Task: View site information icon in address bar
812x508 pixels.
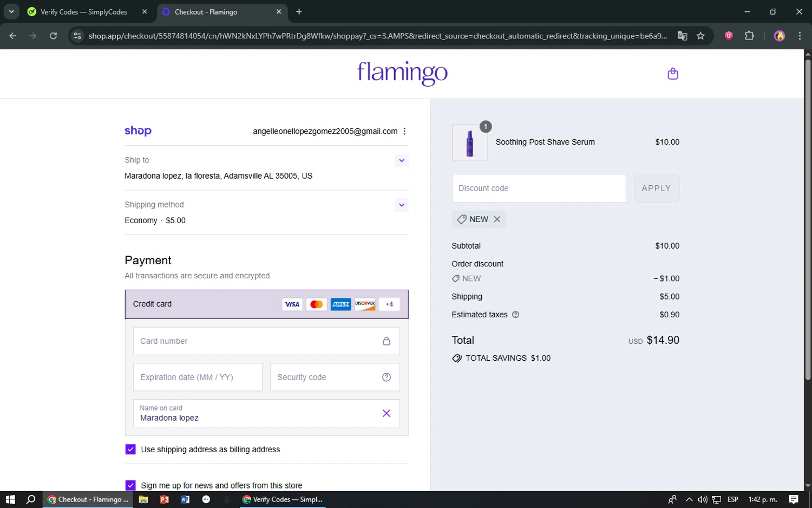Action: point(77,36)
